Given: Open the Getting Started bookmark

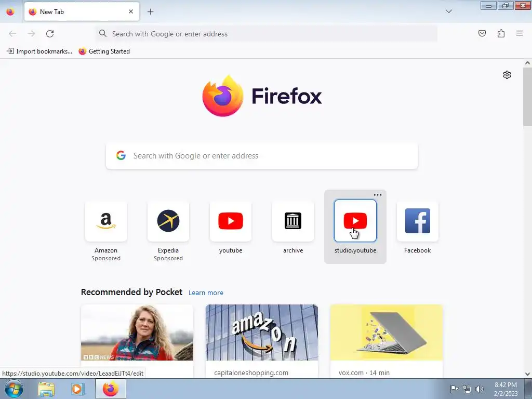Looking at the screenshot, I should click(x=104, y=51).
